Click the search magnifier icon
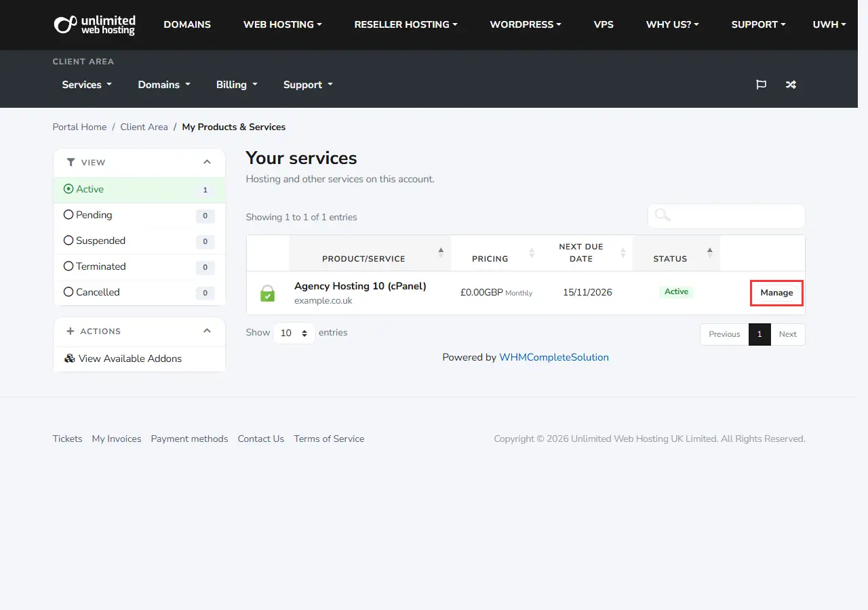 point(663,216)
